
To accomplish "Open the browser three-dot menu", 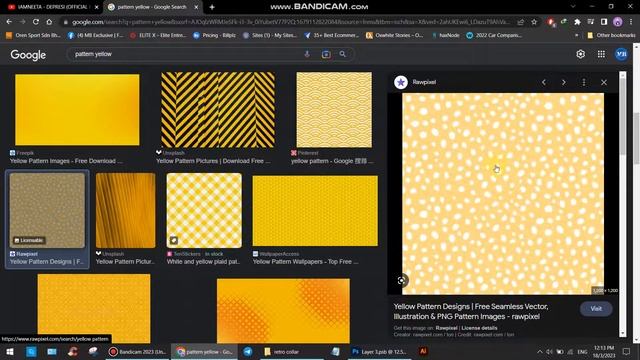I will [x=631, y=22].
